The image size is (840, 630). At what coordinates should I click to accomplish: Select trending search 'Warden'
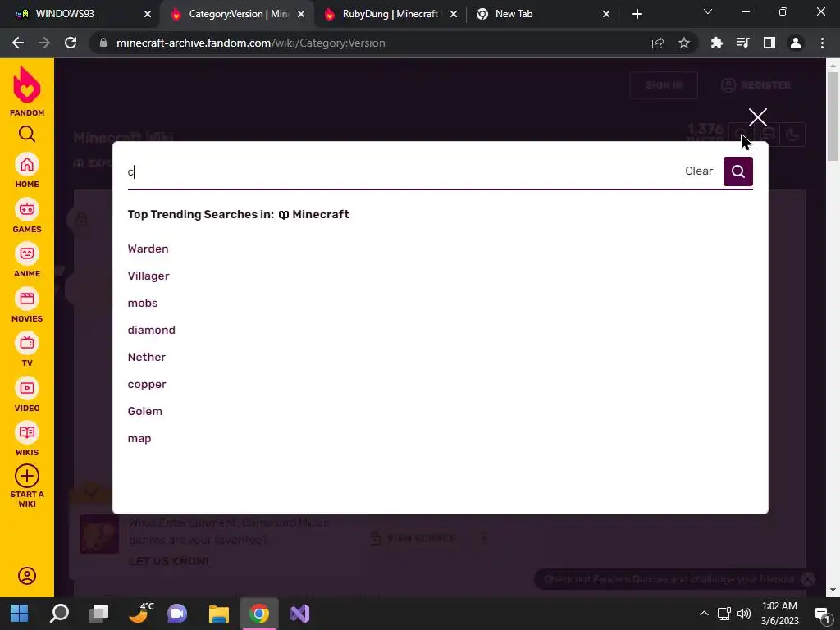(x=148, y=249)
